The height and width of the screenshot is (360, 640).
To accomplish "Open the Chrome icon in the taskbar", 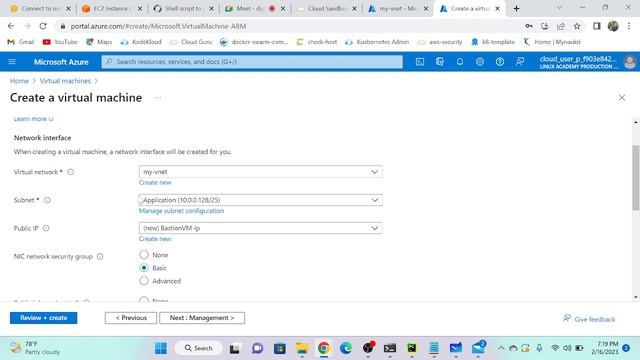I will click(x=324, y=348).
